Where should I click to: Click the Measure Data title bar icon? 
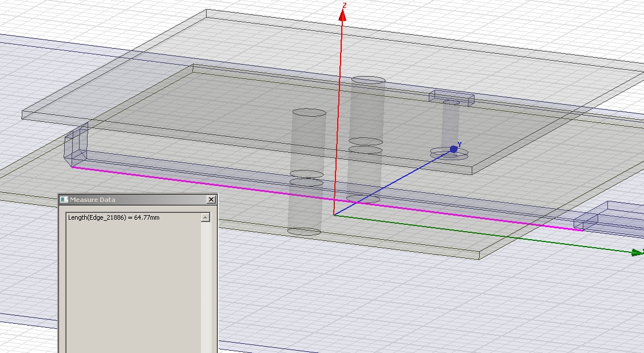[64, 200]
